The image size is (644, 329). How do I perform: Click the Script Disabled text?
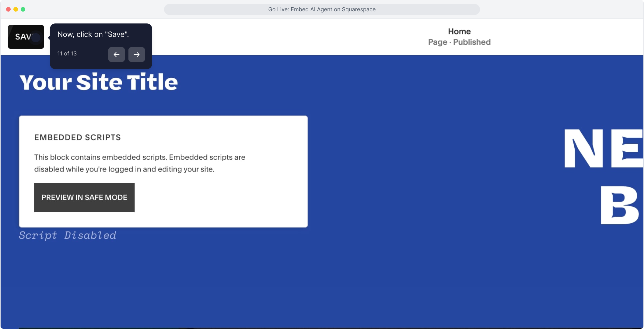click(67, 235)
